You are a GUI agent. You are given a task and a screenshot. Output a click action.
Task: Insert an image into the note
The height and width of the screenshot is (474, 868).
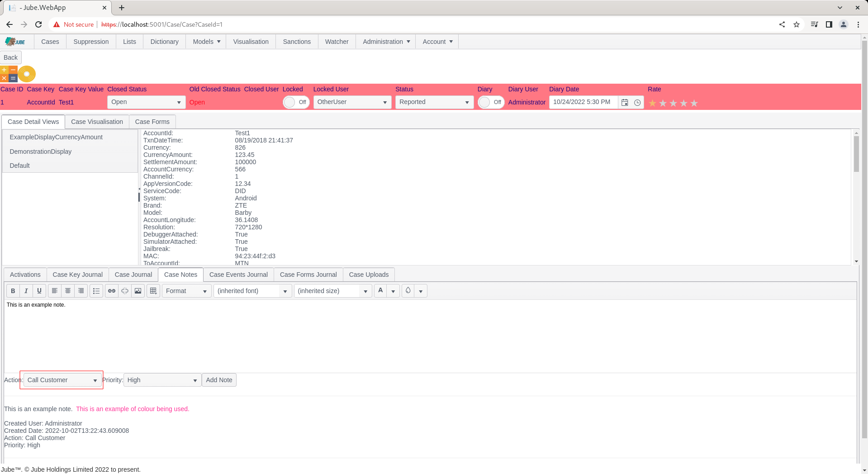(138, 291)
